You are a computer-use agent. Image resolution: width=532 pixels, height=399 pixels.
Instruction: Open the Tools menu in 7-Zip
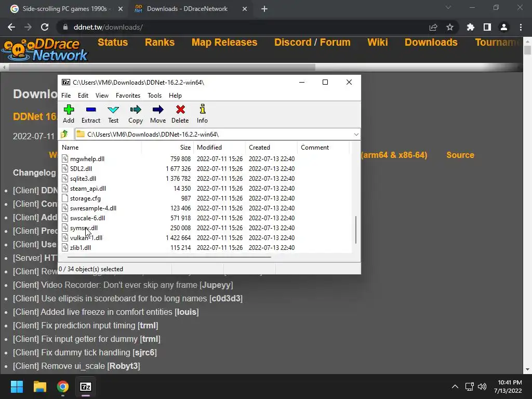point(154,96)
